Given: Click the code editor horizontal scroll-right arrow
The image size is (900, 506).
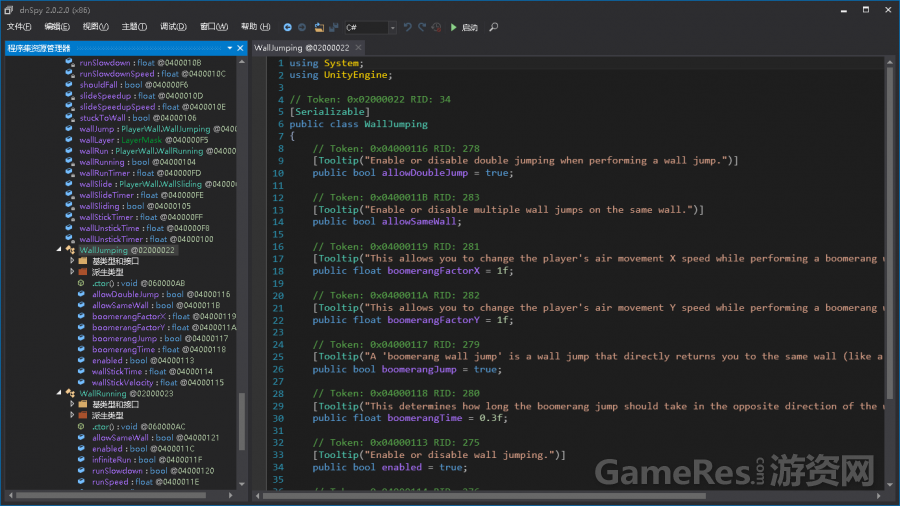Looking at the screenshot, I should [878, 496].
